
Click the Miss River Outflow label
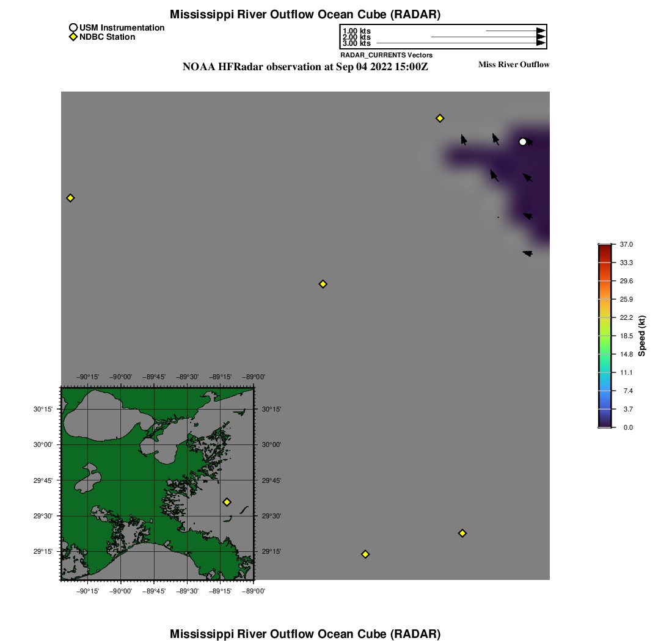513,65
